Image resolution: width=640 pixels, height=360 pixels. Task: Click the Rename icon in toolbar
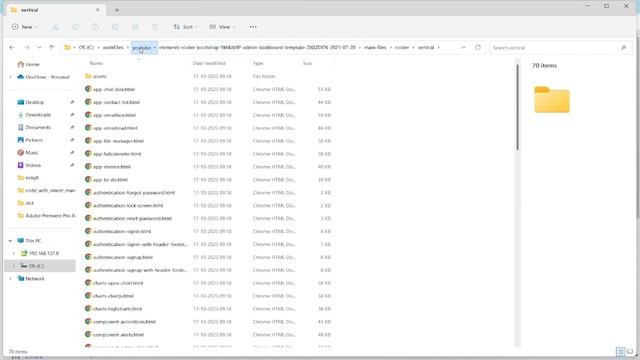tap(115, 27)
